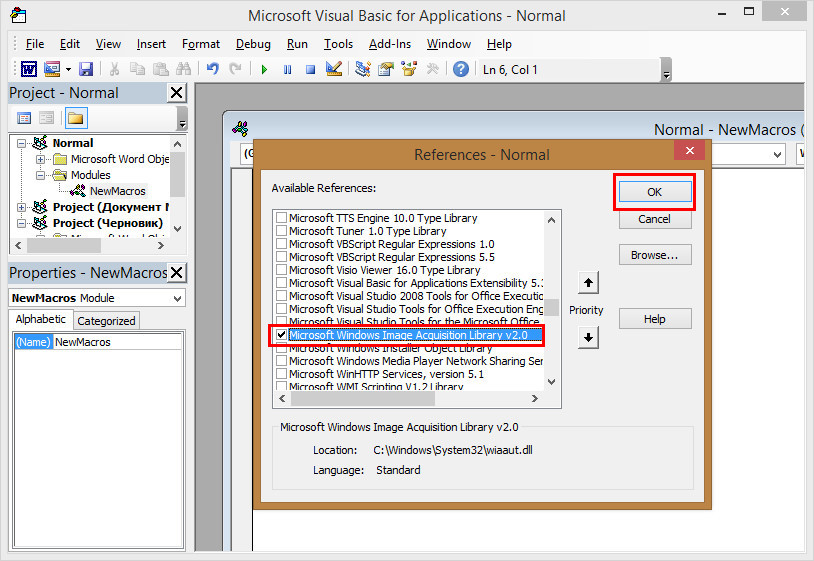814x561 pixels.
Task: Click Cancel in References dialog
Action: click(654, 219)
